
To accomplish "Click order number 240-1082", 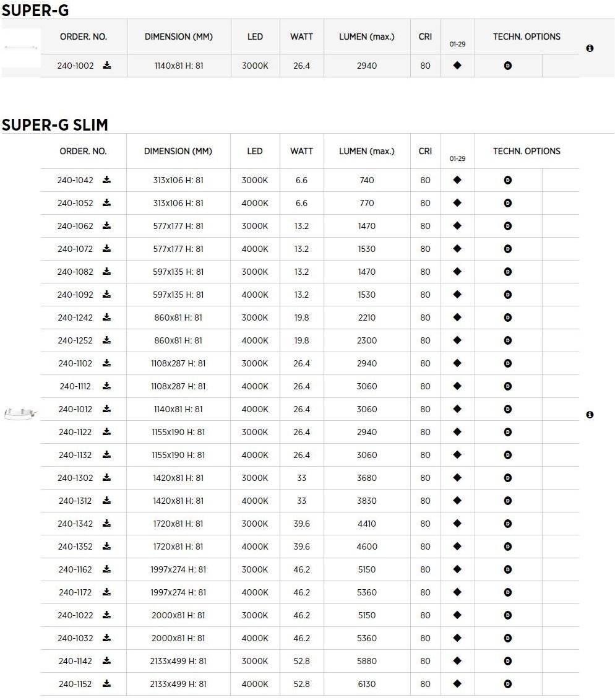I will pos(75,272).
